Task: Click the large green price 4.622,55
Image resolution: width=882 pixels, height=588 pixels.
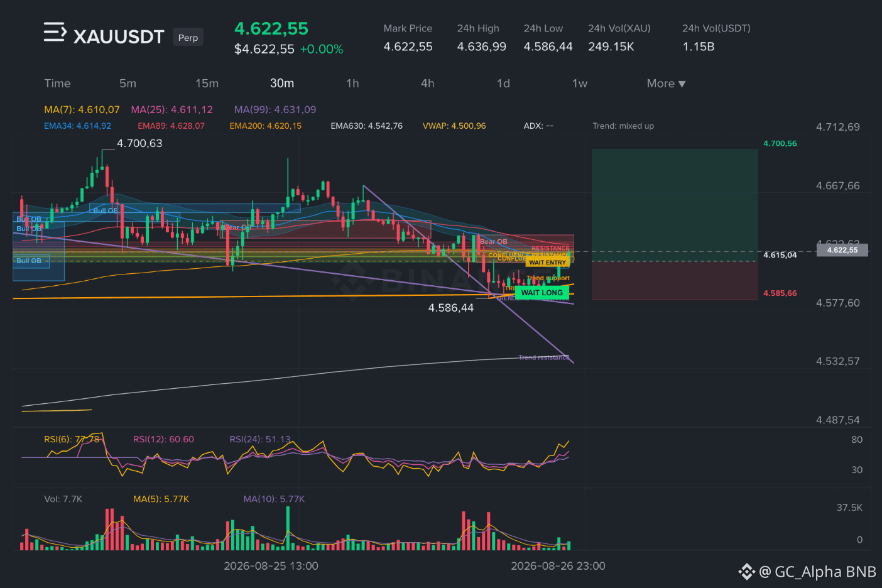Action: 271,29
